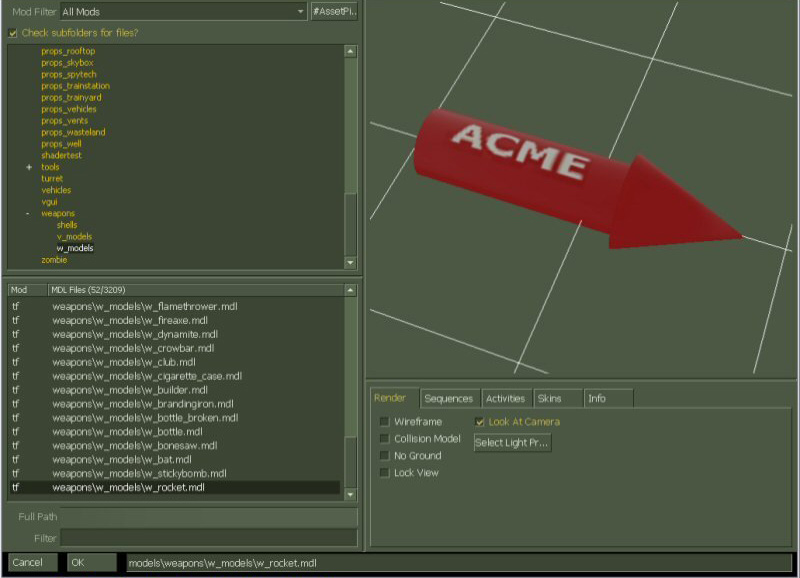Switch to the Activities tab
800x578 pixels.
(x=506, y=399)
